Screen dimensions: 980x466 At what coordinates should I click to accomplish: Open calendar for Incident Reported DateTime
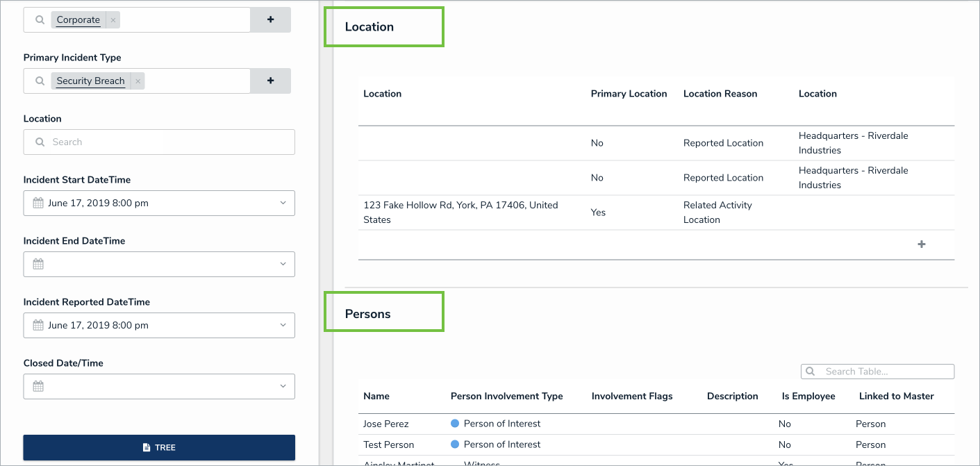[x=38, y=326]
